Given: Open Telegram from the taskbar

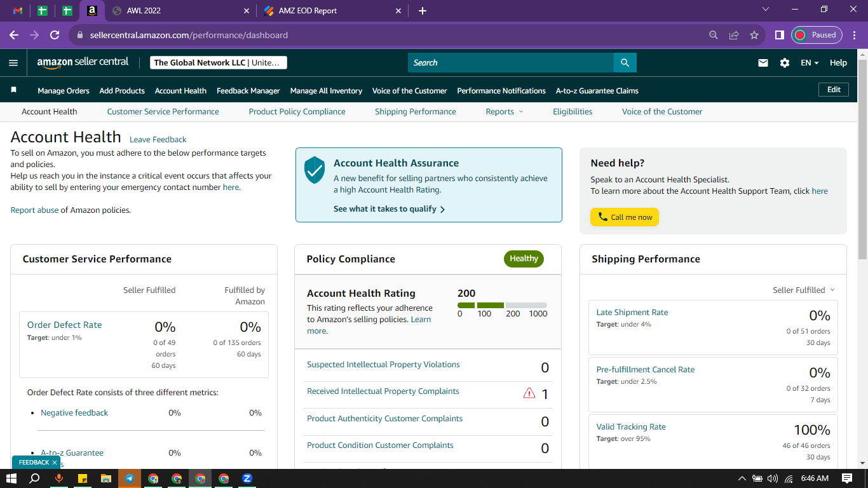Looking at the screenshot, I should tap(130, 478).
